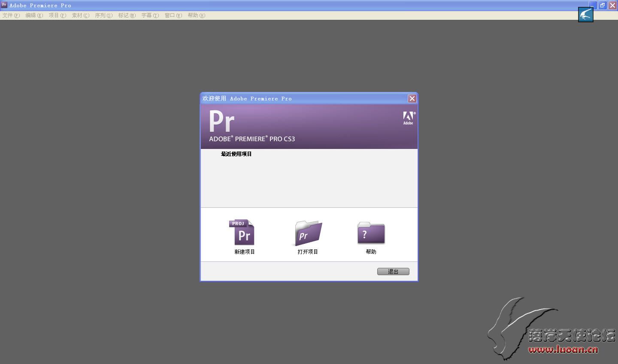Close the main Adobe Premiere Pro window
Viewport: 618px width, 364px height.
click(x=613, y=6)
